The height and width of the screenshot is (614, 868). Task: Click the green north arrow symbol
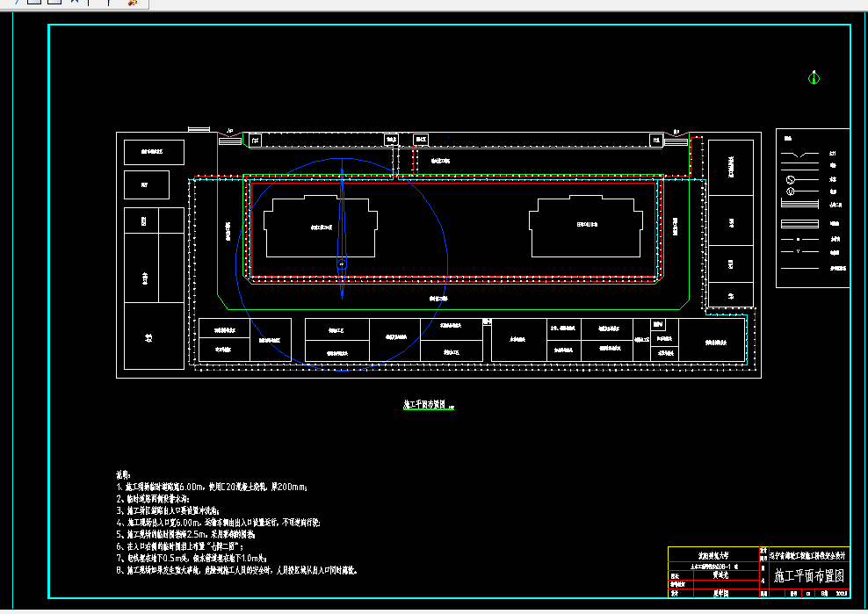(814, 77)
